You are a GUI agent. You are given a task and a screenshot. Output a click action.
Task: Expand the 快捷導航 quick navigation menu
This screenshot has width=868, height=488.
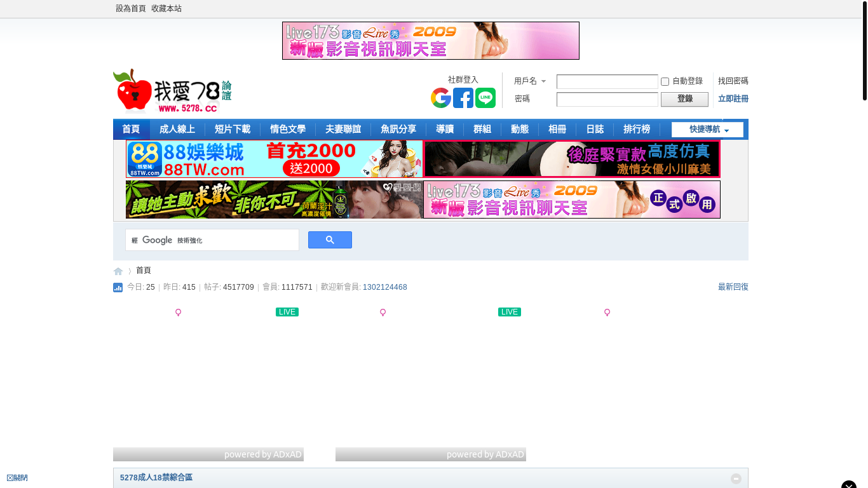click(x=707, y=130)
